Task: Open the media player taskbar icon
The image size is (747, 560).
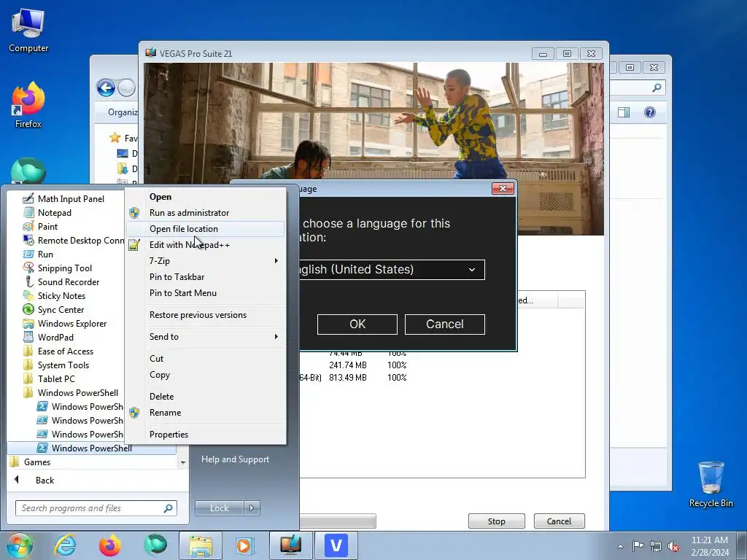Action: click(245, 545)
